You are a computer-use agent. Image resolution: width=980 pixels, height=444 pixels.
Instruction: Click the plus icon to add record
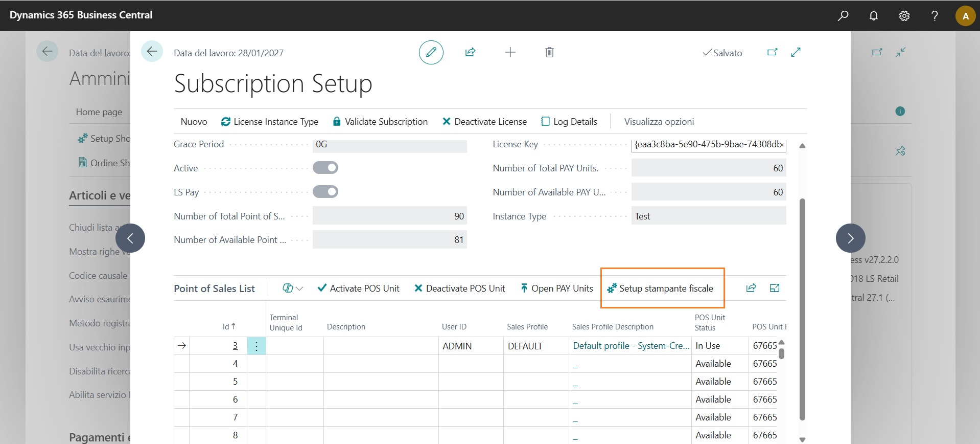pyautogui.click(x=510, y=52)
